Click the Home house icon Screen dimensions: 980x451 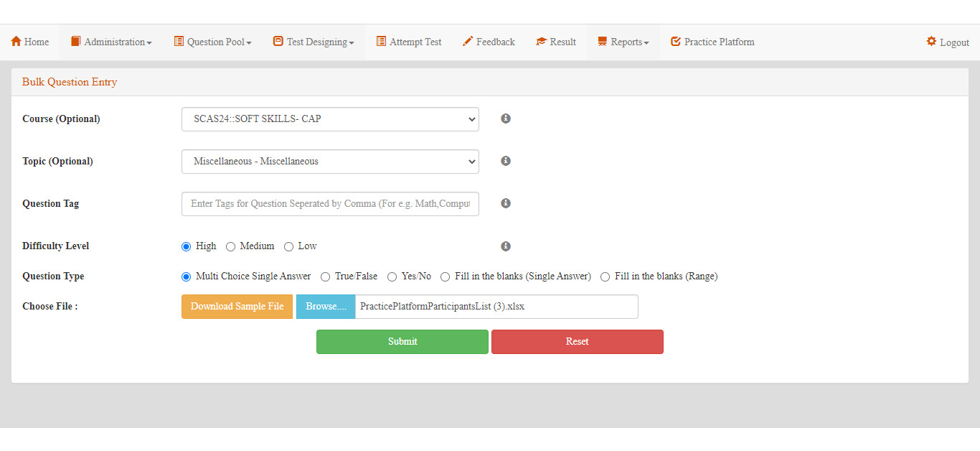(x=16, y=42)
